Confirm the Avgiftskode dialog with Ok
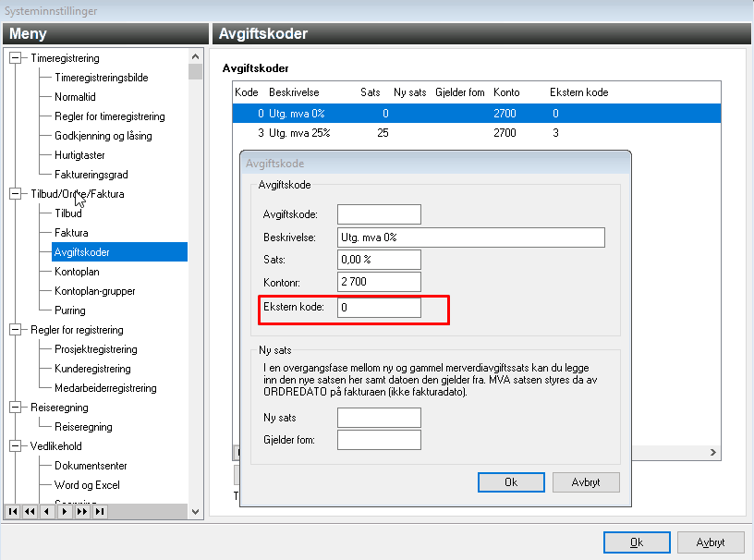Image resolution: width=754 pixels, height=560 pixels. coord(511,482)
